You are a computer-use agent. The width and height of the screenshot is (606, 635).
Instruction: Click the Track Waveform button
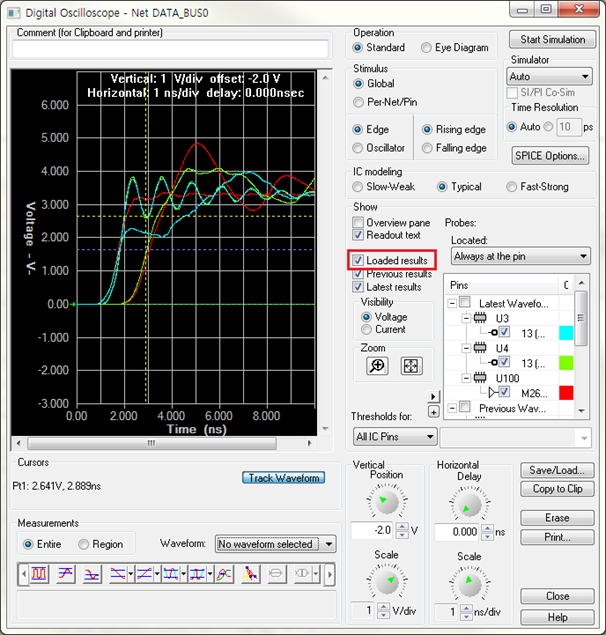(284, 478)
